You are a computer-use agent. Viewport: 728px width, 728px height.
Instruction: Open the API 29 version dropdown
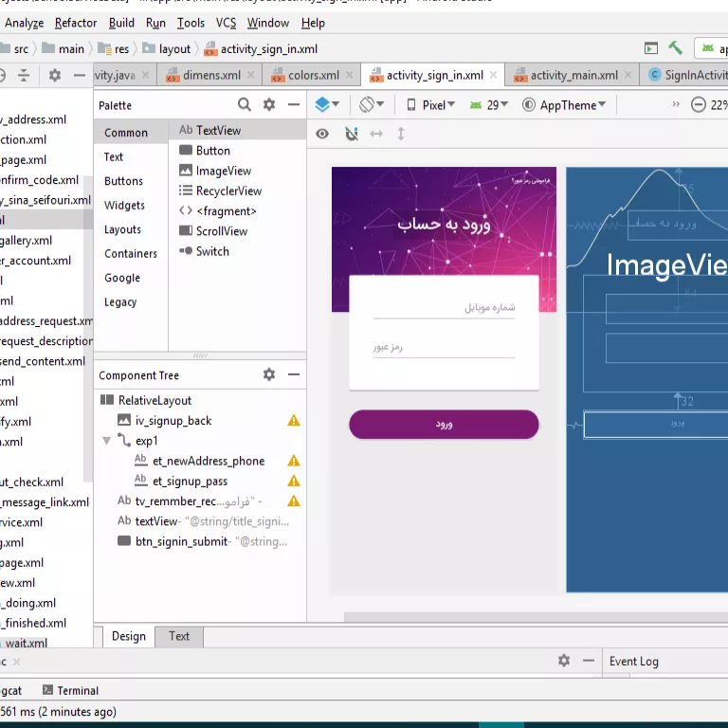click(489, 105)
